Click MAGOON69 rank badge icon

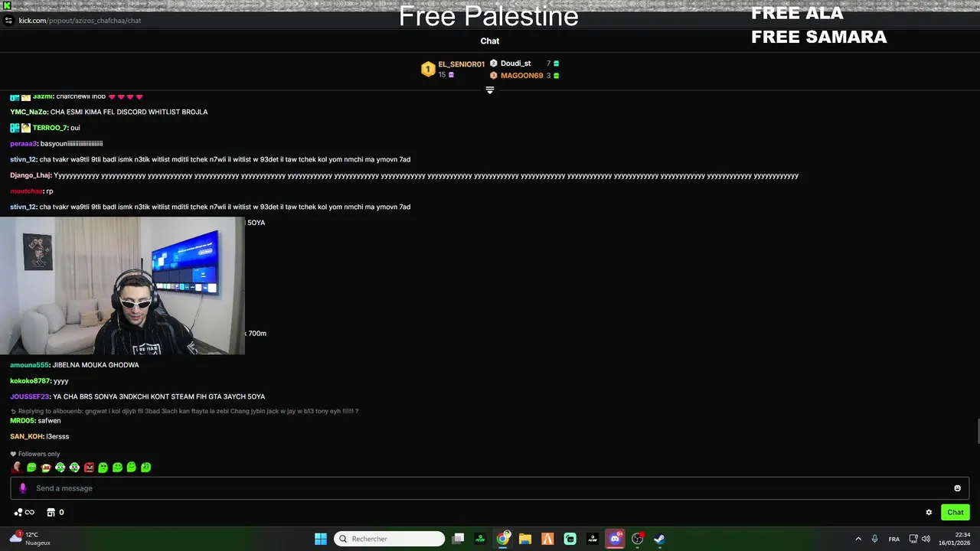(494, 76)
